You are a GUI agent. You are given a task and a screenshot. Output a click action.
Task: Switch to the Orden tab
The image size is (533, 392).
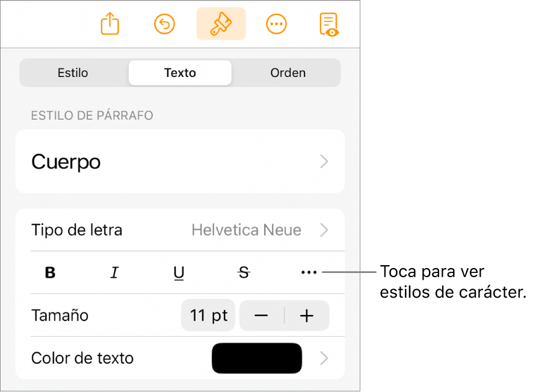point(288,73)
